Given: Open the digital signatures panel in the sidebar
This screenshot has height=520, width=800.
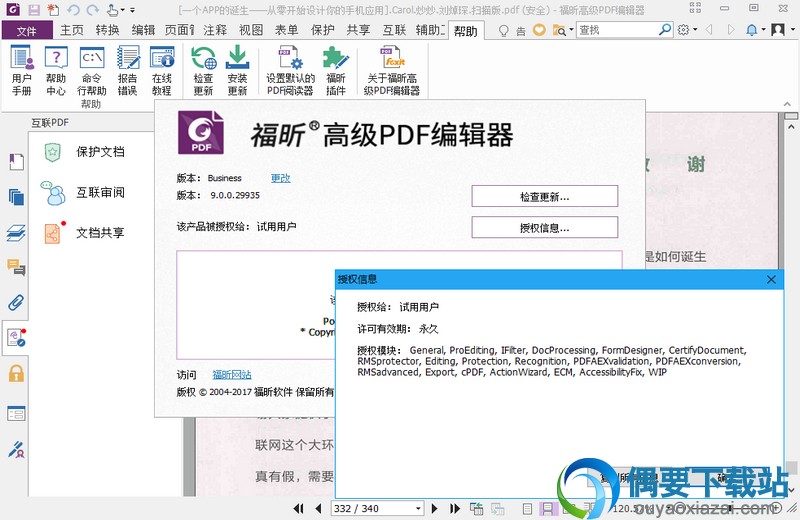Looking at the screenshot, I should 16,450.
